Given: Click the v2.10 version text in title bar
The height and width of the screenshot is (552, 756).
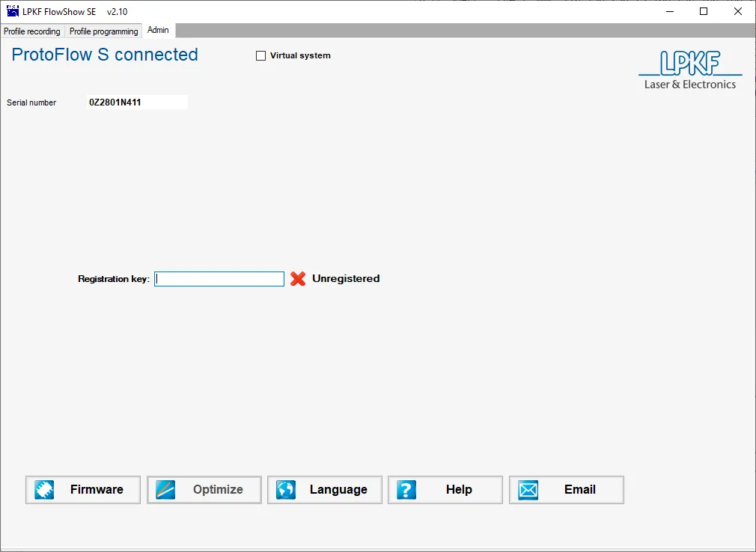Looking at the screenshot, I should pos(118,11).
